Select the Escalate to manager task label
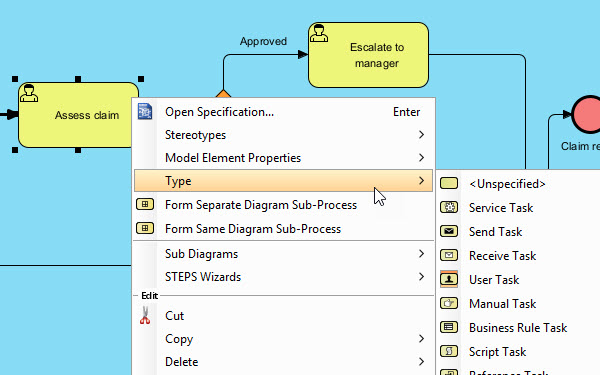 (377, 55)
